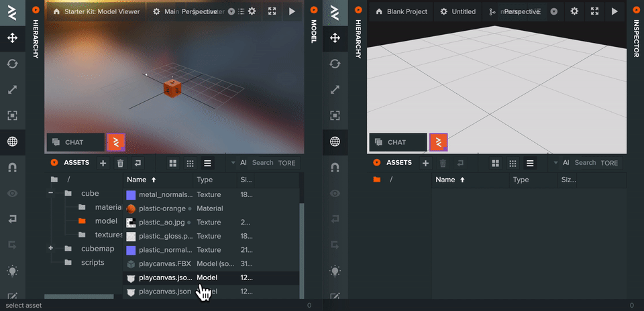This screenshot has height=311, width=644.
Task: Expand the Model panel on the right side
Action: (x=314, y=10)
